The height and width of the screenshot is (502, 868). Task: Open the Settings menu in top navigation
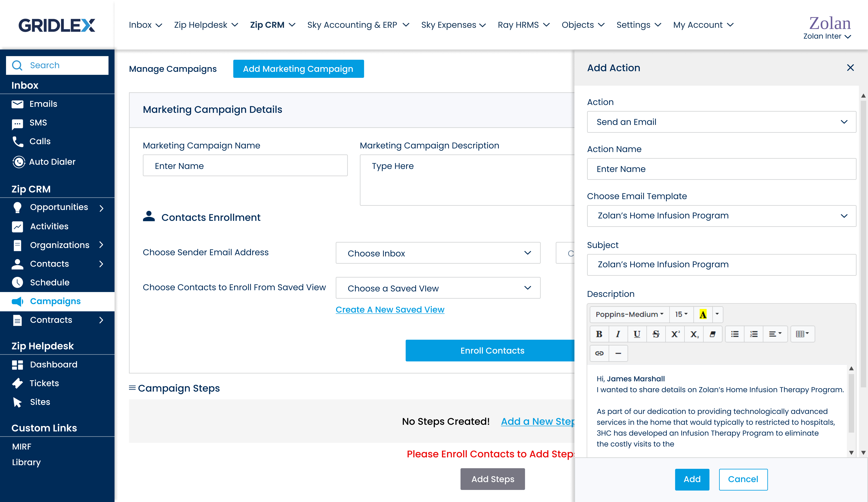638,25
